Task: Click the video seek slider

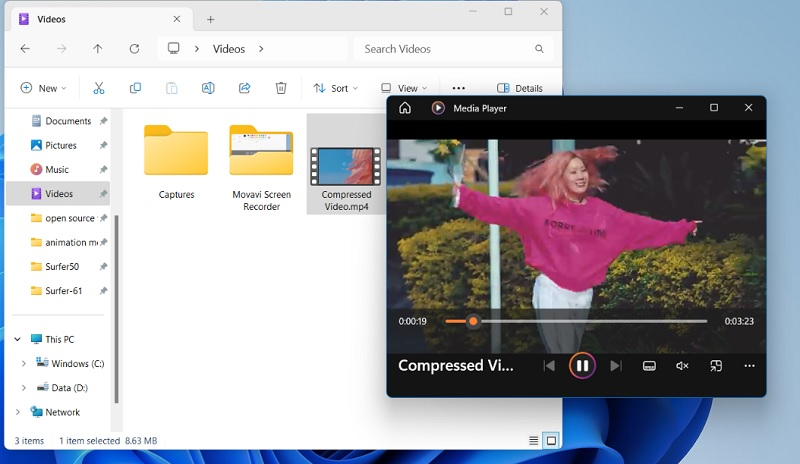Action: (x=575, y=321)
